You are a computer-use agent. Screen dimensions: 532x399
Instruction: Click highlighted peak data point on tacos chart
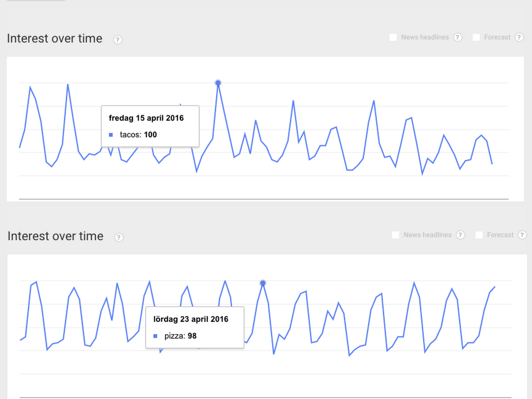[218, 83]
